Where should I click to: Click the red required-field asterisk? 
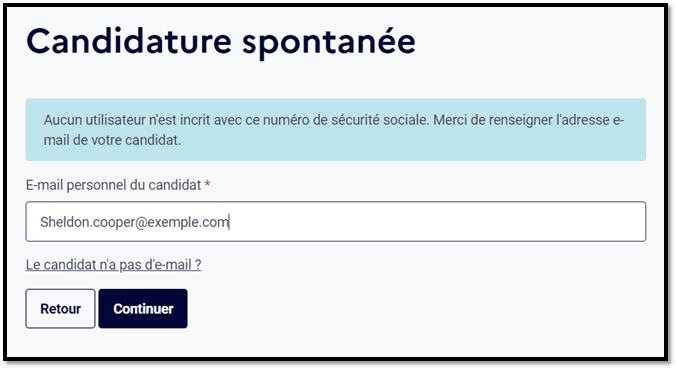coord(208,184)
